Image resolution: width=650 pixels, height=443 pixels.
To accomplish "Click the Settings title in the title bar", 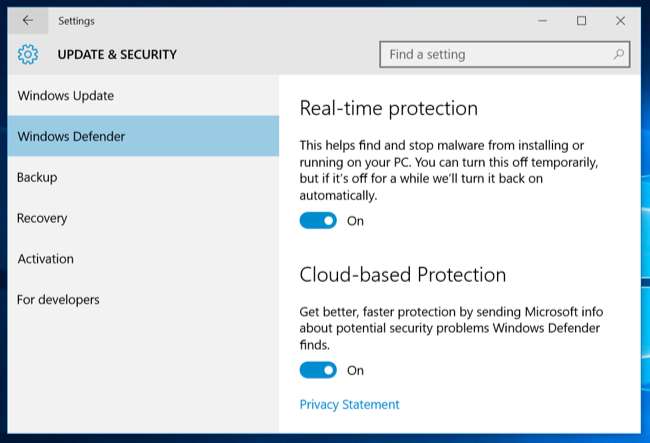I will [x=77, y=20].
